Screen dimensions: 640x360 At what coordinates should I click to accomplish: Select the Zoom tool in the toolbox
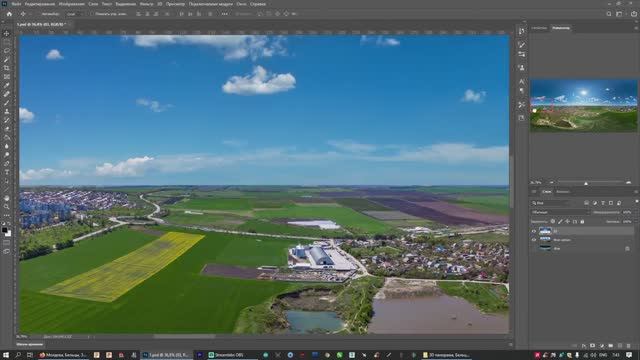point(6,207)
